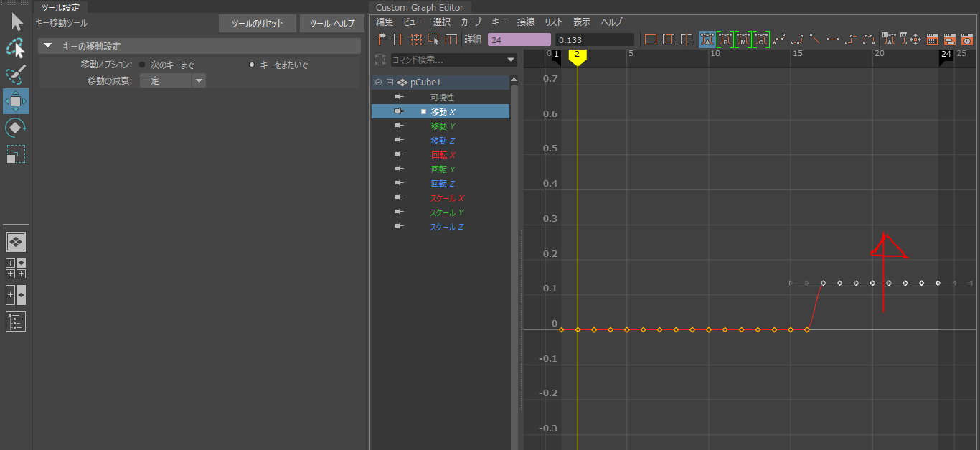This screenshot has width=980, height=450.
Task: Apply the tangent icon labeled M
Action: pos(743,39)
